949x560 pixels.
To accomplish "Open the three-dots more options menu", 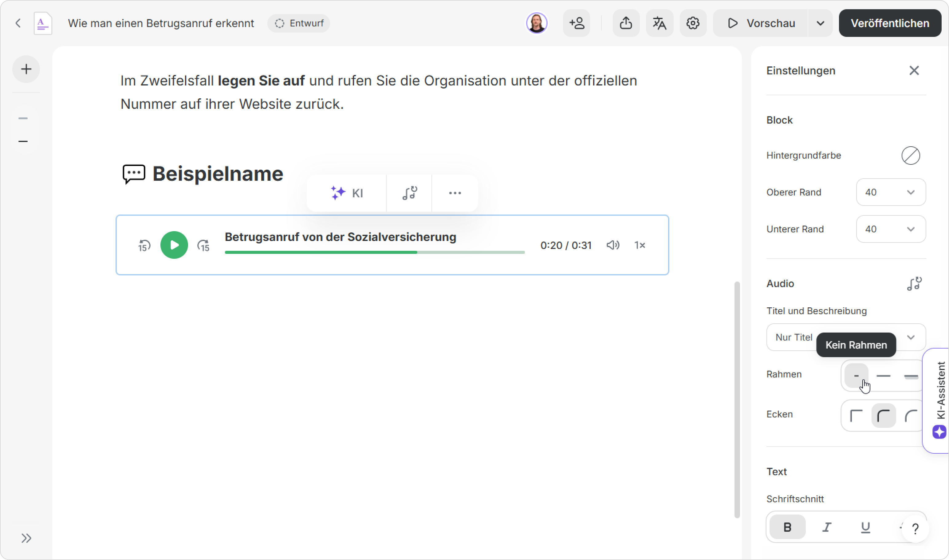I will (x=455, y=193).
